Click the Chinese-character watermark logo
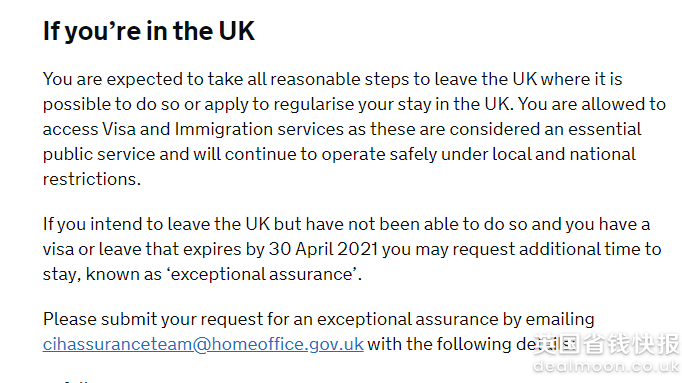Viewport: 682px width, 383px height. [606, 344]
